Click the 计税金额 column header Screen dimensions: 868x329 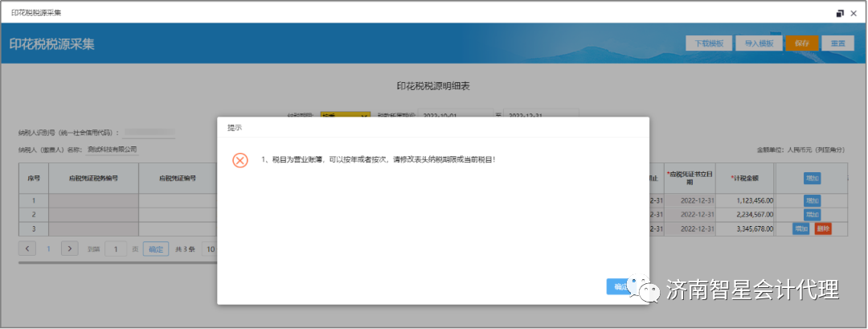point(745,179)
